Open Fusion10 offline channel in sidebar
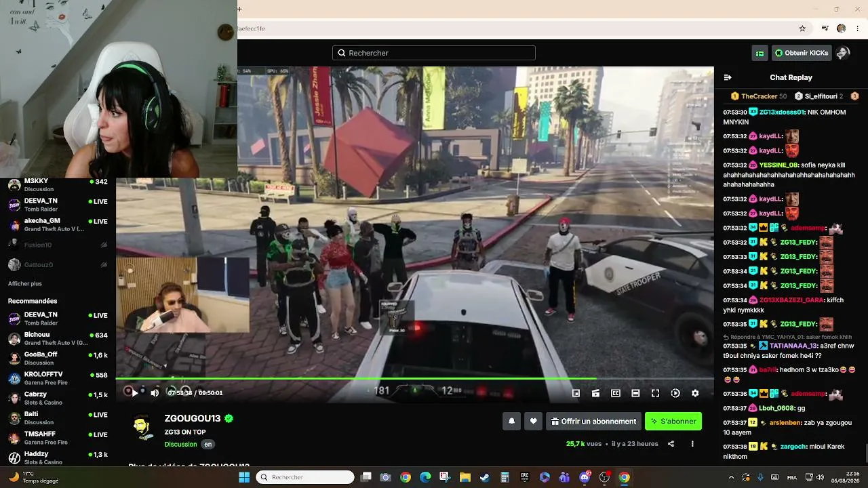Screen dimensions: 868x488 (x=58, y=245)
